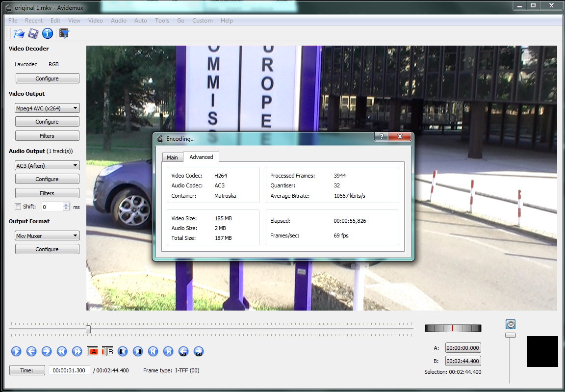Click the timeline position slider handle
The image size is (565, 392).
click(88, 329)
